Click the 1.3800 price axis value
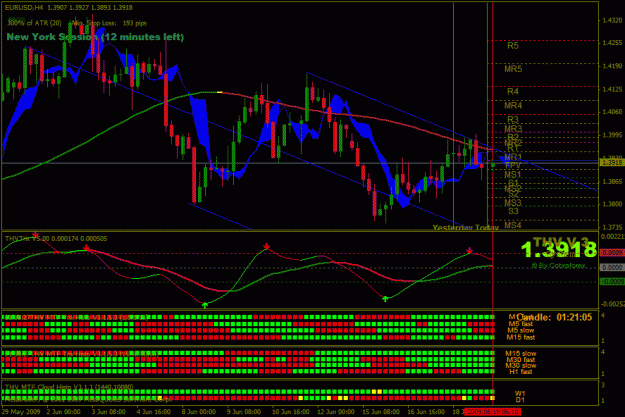This screenshot has height=417, width=625. (x=612, y=204)
